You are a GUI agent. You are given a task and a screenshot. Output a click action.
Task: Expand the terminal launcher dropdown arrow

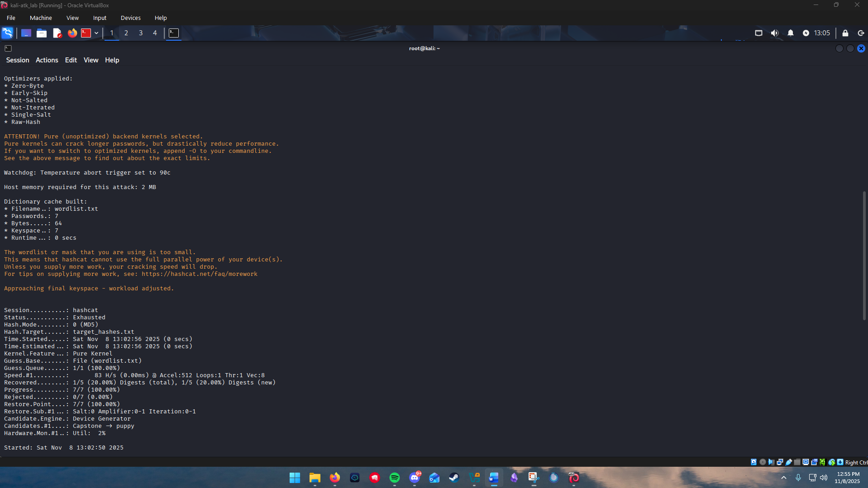(x=96, y=33)
